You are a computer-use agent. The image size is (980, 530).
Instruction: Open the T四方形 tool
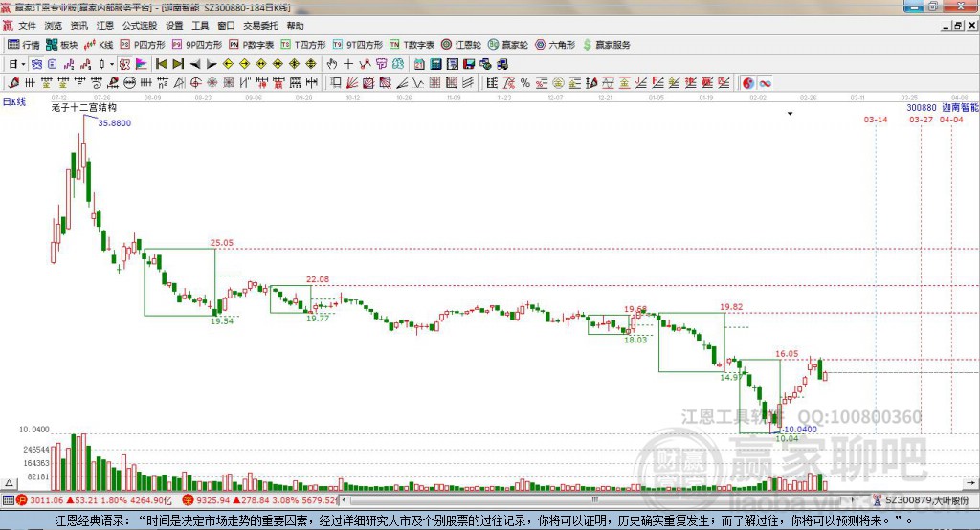(x=303, y=44)
